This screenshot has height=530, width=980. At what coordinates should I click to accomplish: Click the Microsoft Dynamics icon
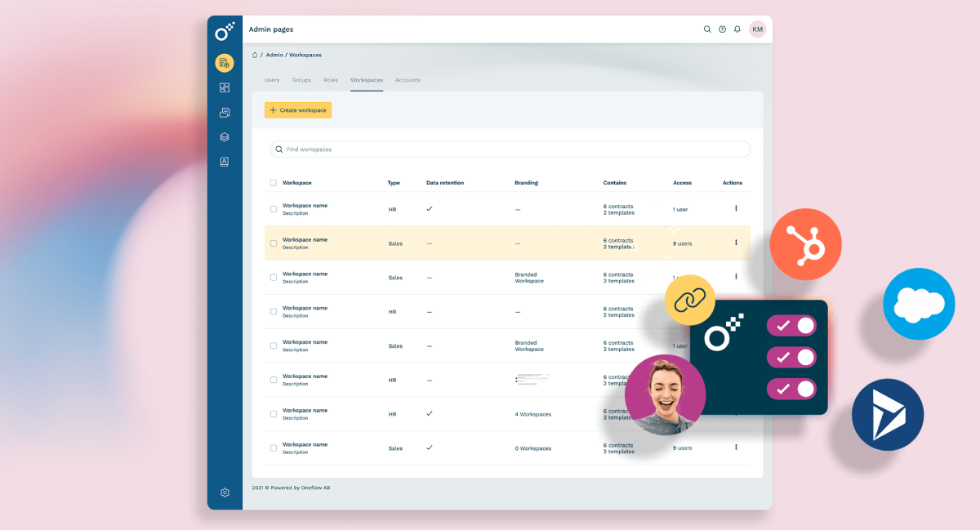(x=888, y=415)
